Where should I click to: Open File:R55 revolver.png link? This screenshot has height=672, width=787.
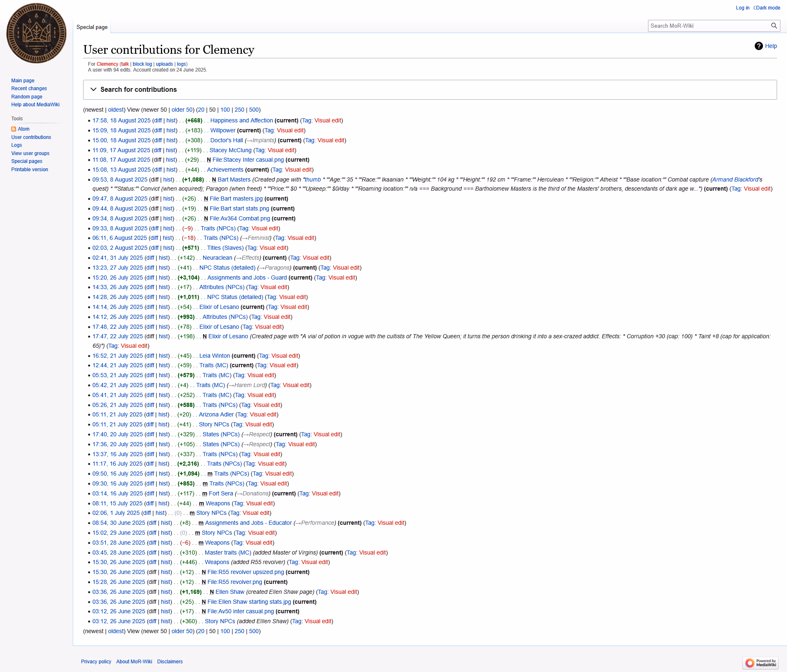click(234, 582)
